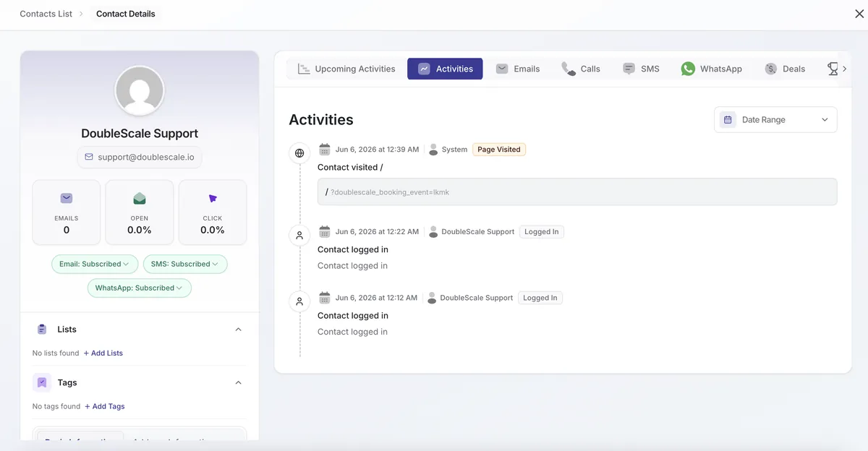The image size is (868, 451).
Task: Click 'Jun 6, 2026 at 12:39 AM' timestamp
Action: [x=377, y=150]
